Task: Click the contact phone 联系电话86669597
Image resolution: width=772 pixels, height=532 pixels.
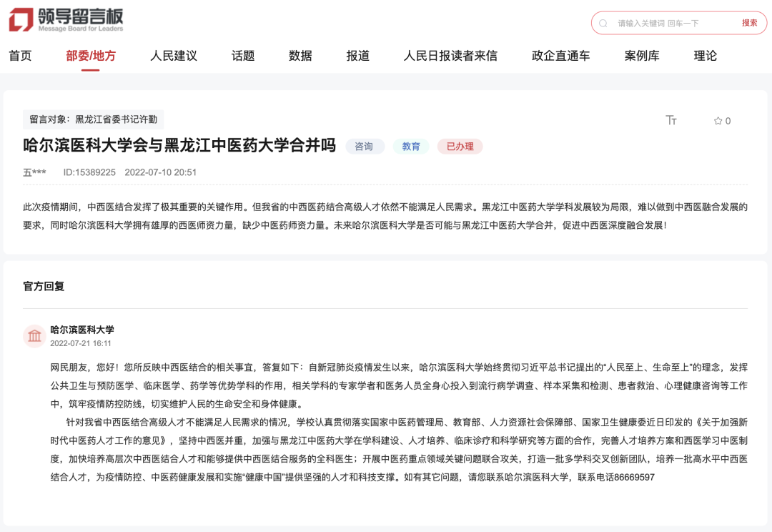Action: click(616, 478)
